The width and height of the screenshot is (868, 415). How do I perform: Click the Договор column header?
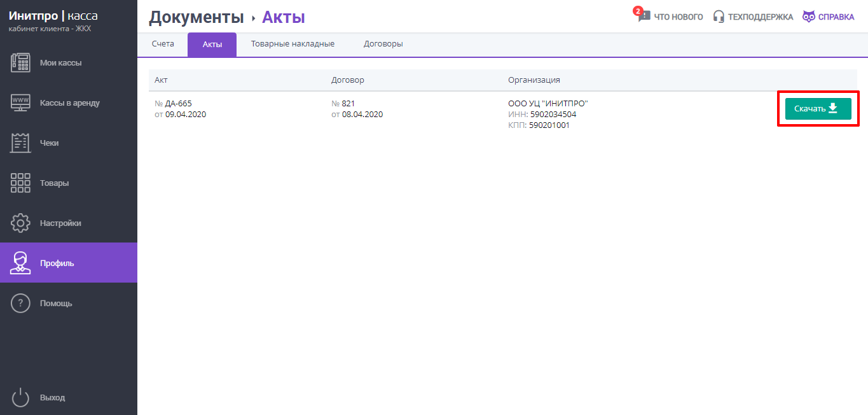[x=348, y=80]
